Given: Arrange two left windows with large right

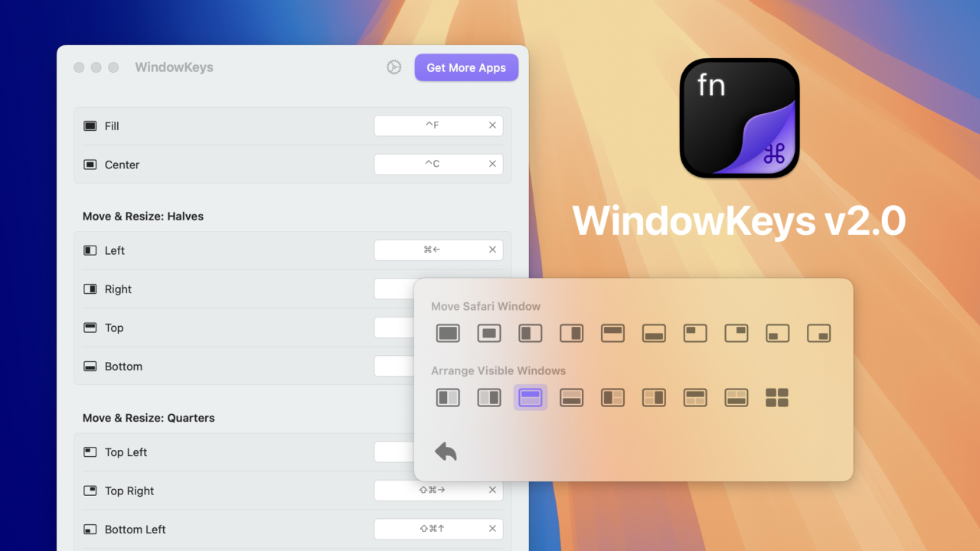Looking at the screenshot, I should [654, 397].
